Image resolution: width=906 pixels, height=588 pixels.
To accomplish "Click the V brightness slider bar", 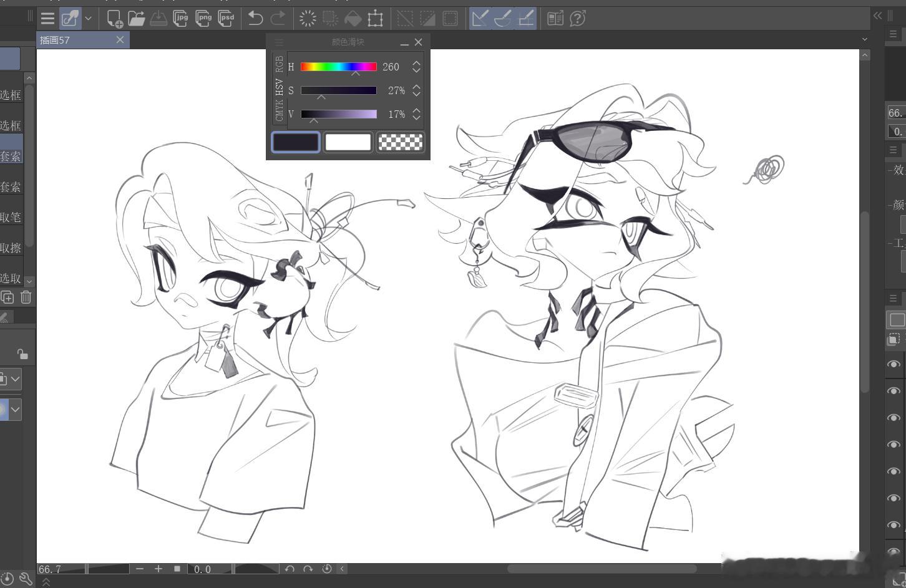I will [x=339, y=114].
